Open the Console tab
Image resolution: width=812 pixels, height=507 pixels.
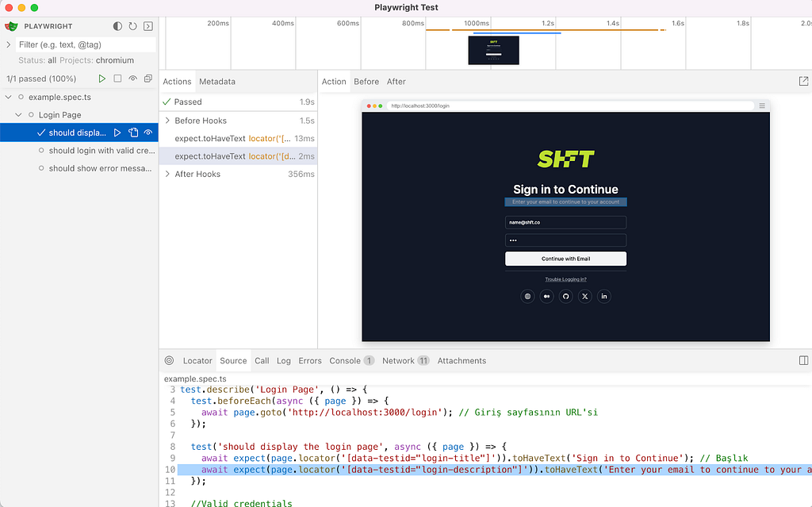pos(351,361)
